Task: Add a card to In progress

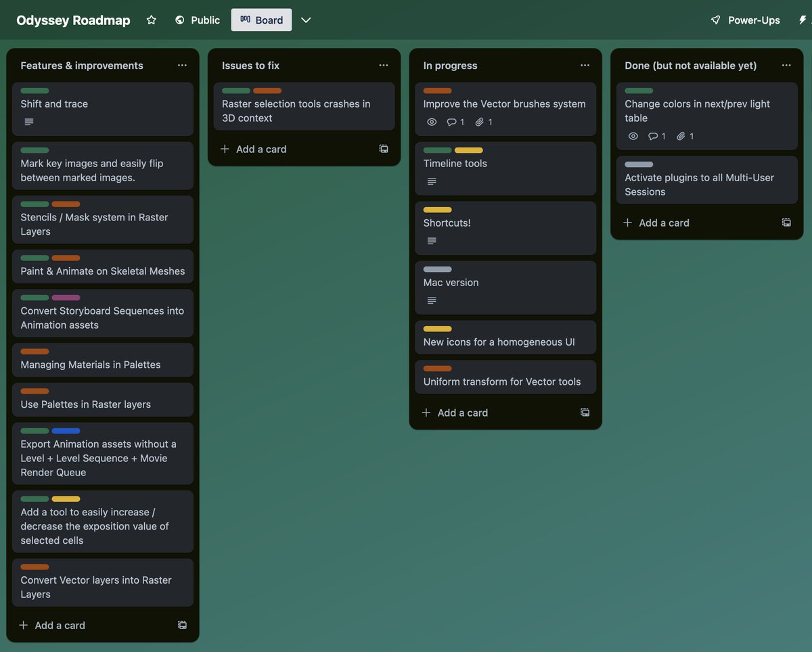Action: 455,413
